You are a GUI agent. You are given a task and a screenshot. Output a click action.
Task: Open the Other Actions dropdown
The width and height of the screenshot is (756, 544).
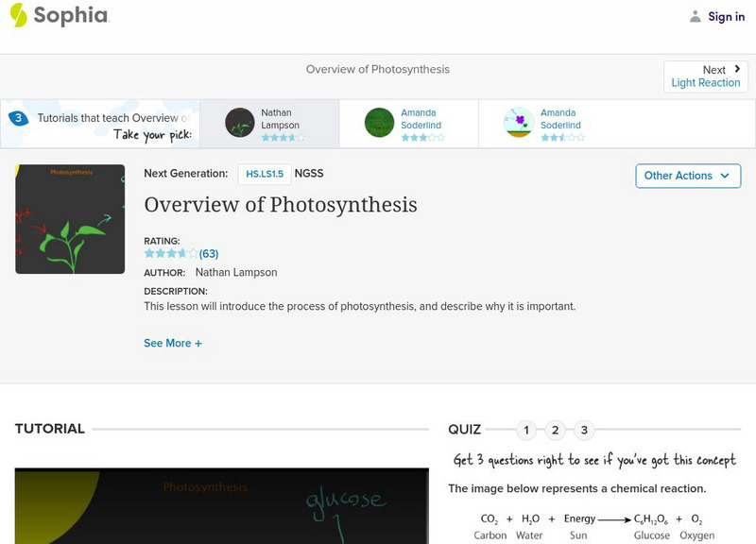[688, 176]
